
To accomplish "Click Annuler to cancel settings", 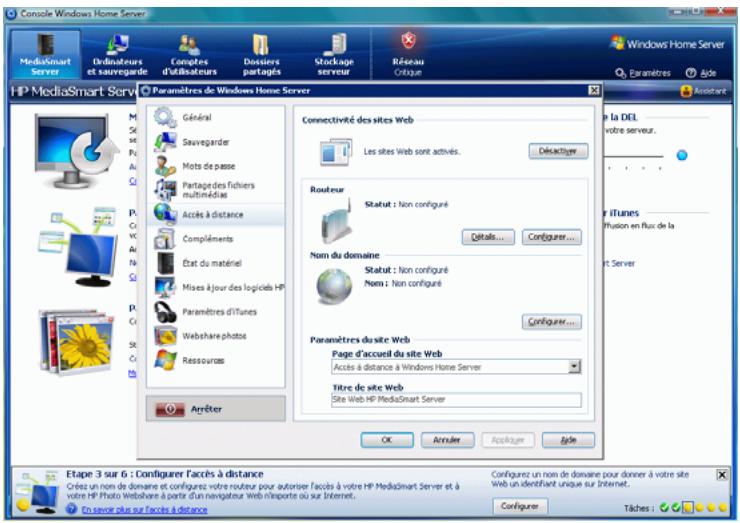I will [x=447, y=440].
